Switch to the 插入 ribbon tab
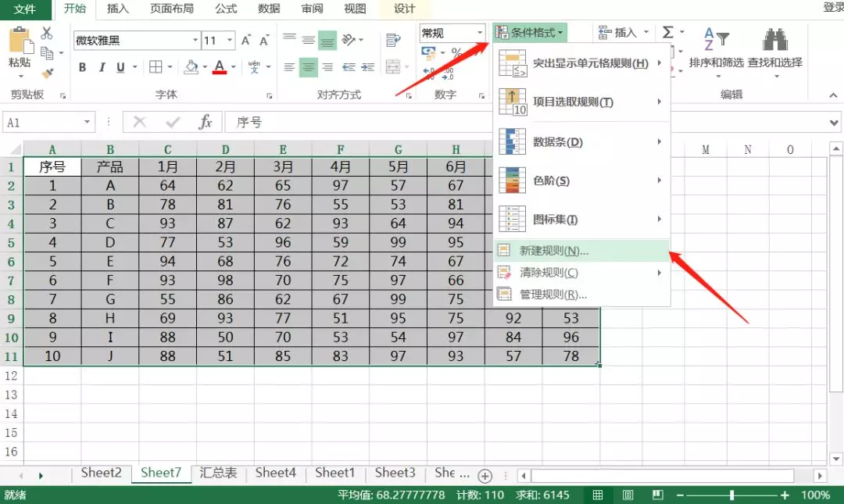The height and width of the screenshot is (504, 844). click(x=118, y=9)
